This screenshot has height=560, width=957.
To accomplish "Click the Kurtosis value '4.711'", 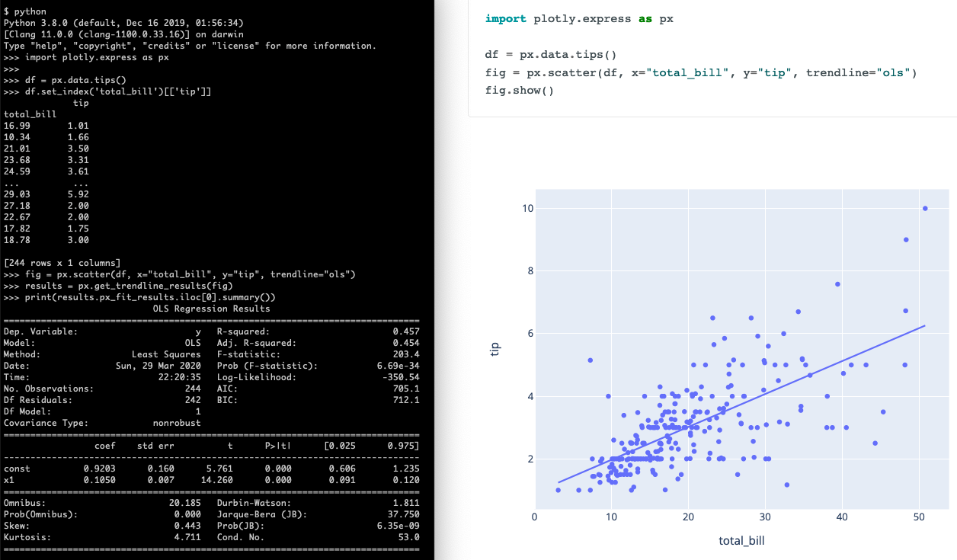I will tap(187, 537).
